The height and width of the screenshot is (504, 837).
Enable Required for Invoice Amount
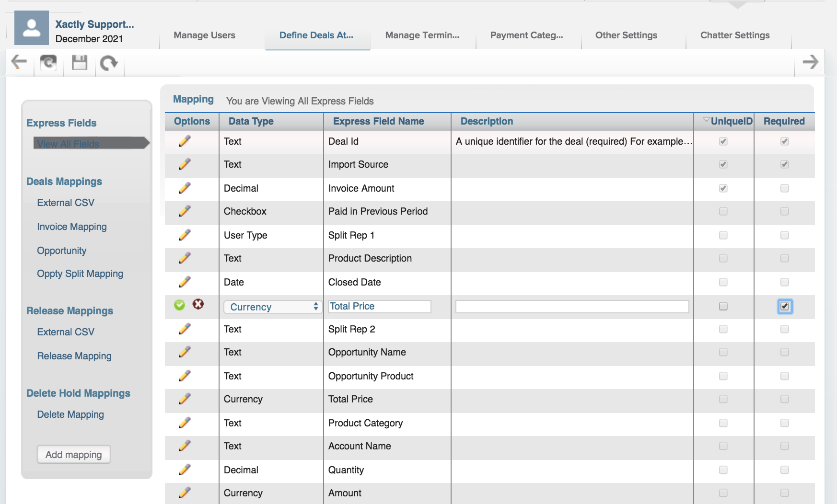pos(785,188)
